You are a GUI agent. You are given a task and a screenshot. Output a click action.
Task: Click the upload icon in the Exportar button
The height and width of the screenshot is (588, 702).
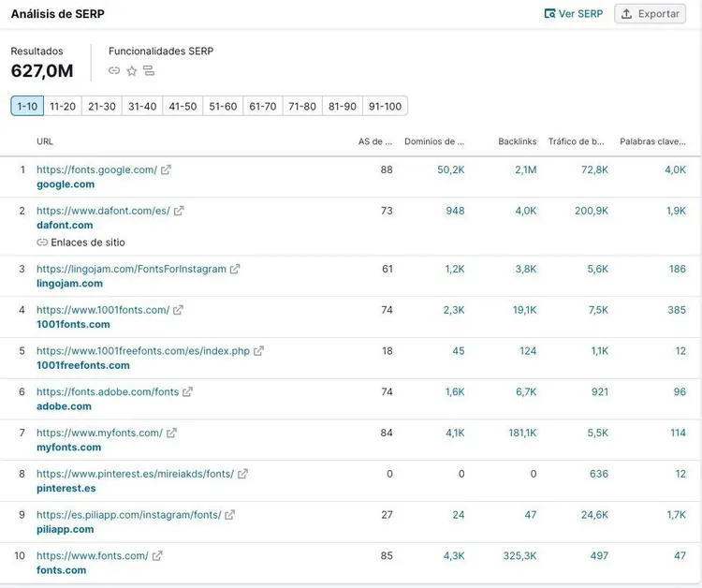click(627, 14)
